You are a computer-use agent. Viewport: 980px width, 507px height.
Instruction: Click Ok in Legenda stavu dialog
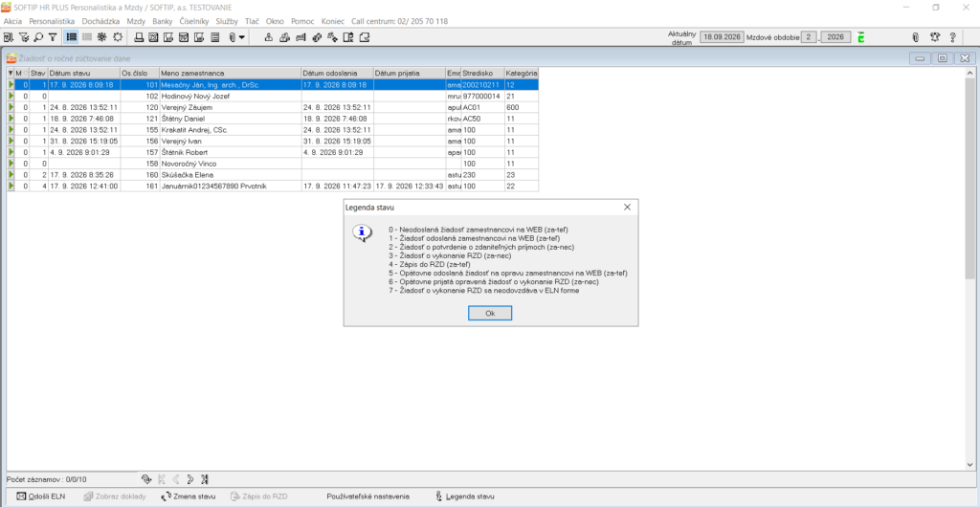click(x=490, y=314)
